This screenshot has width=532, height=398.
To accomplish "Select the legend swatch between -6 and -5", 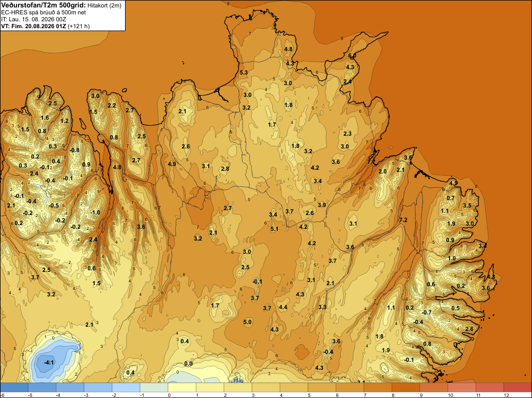I will point(14,387).
